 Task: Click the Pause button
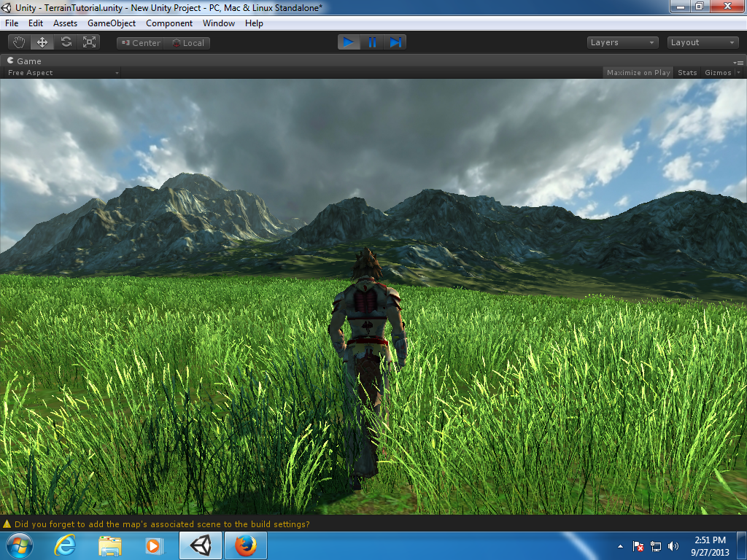[x=372, y=42]
